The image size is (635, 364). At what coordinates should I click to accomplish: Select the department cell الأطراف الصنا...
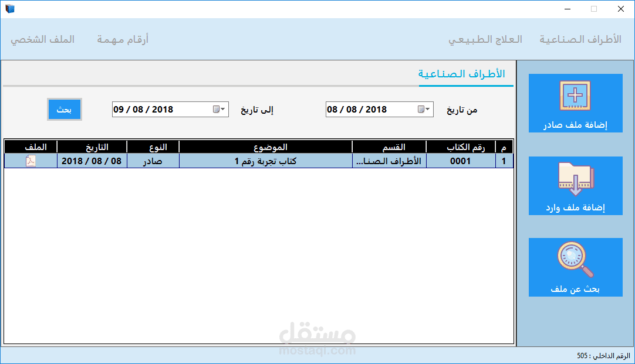tap(390, 161)
